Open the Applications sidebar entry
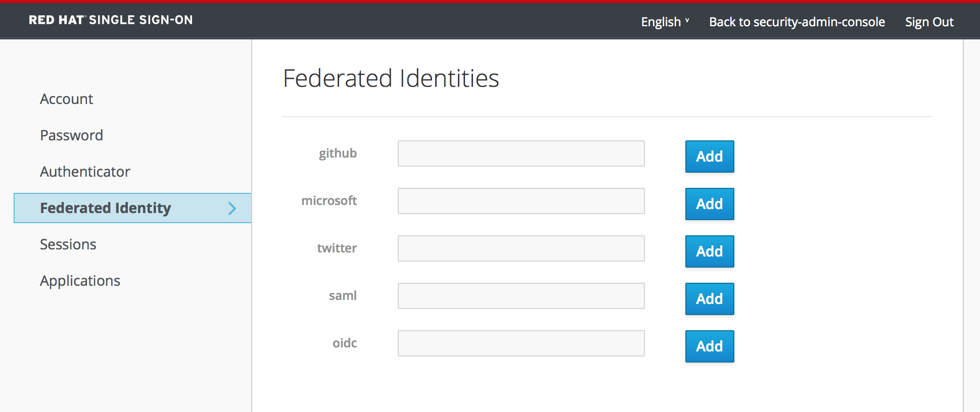This screenshot has width=980, height=412. (80, 281)
